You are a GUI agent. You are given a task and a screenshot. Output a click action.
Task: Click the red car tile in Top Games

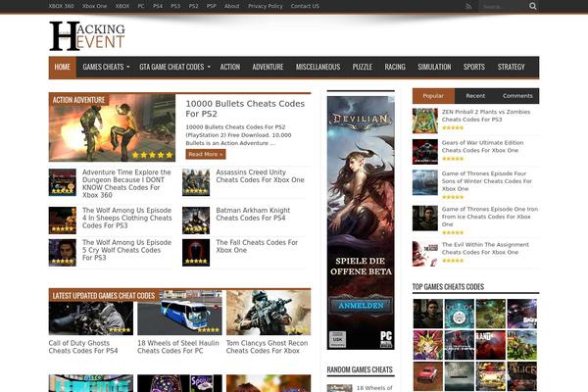pyautogui.click(x=428, y=376)
